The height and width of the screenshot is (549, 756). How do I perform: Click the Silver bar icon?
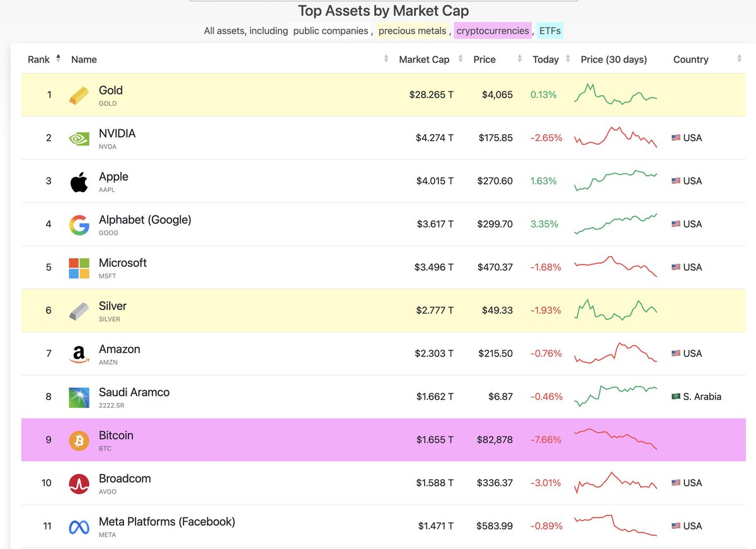pos(79,311)
